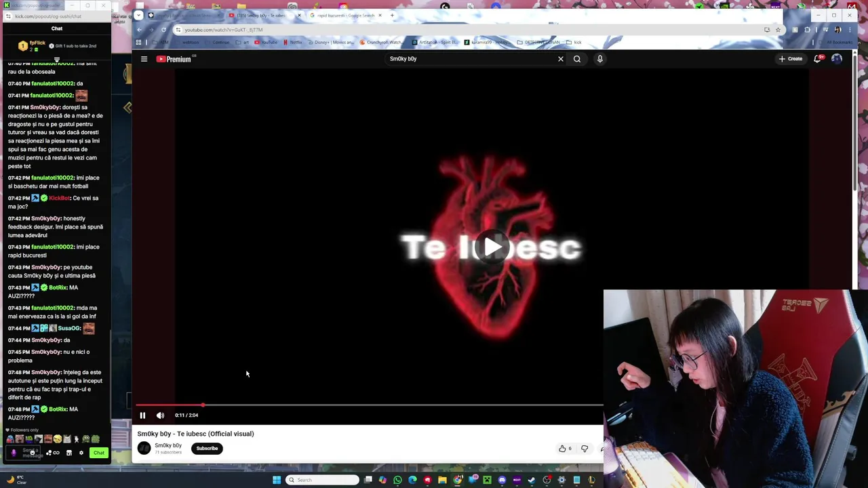Click the large play overlay on the heart
This screenshot has width=868, height=488.
tap(493, 247)
